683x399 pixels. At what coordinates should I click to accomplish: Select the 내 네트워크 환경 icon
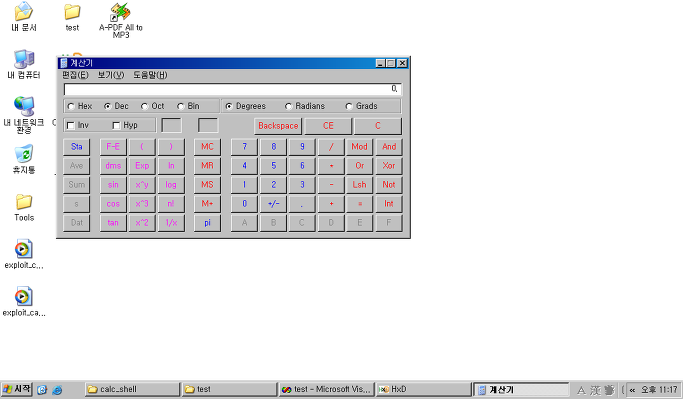click(x=24, y=115)
